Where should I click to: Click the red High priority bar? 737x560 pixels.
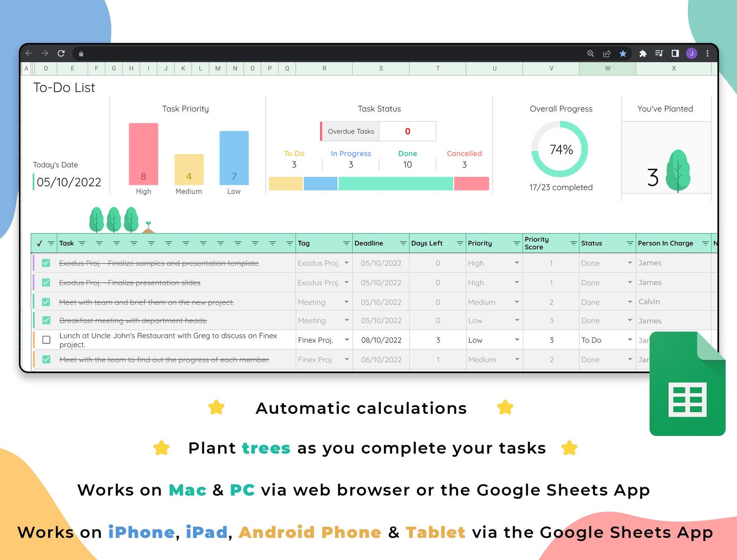point(143,154)
